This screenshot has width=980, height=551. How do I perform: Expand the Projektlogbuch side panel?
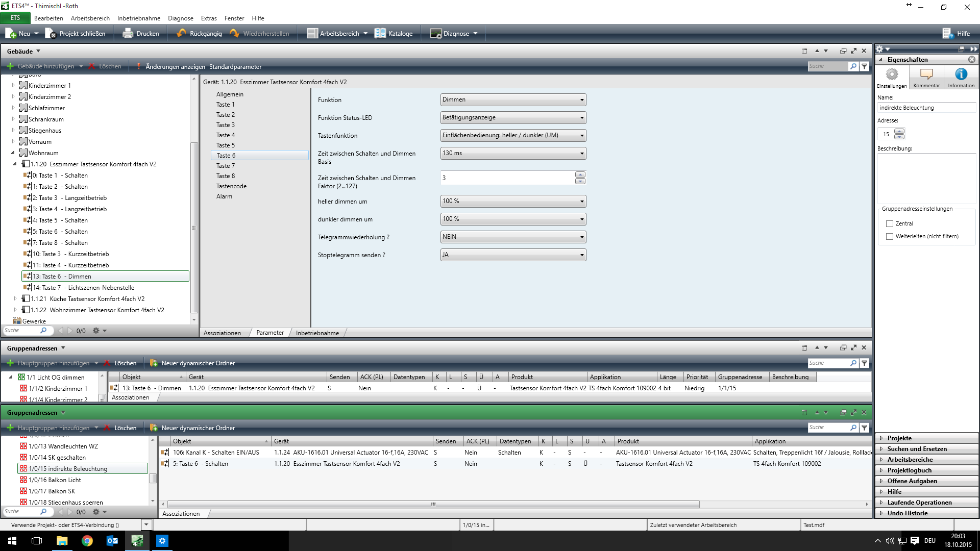pos(909,470)
